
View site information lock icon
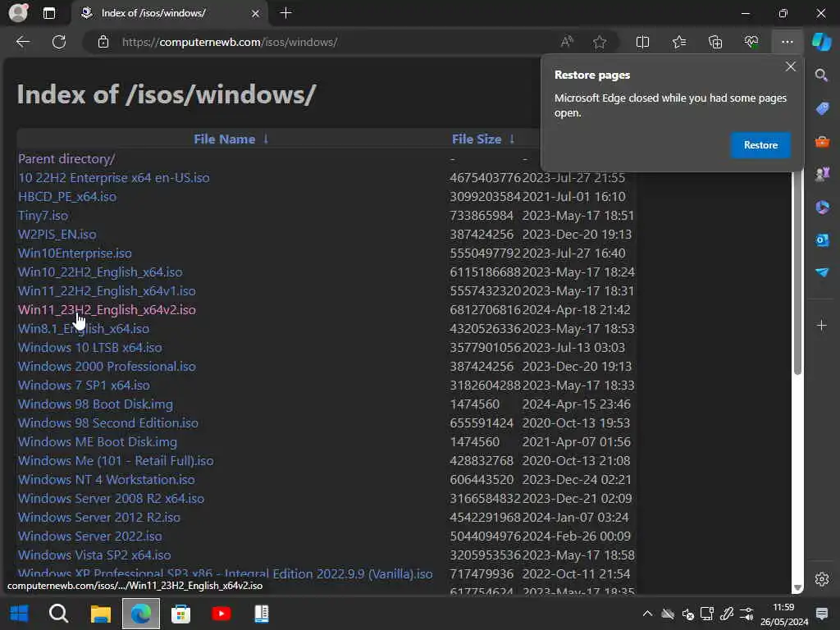coord(103,42)
